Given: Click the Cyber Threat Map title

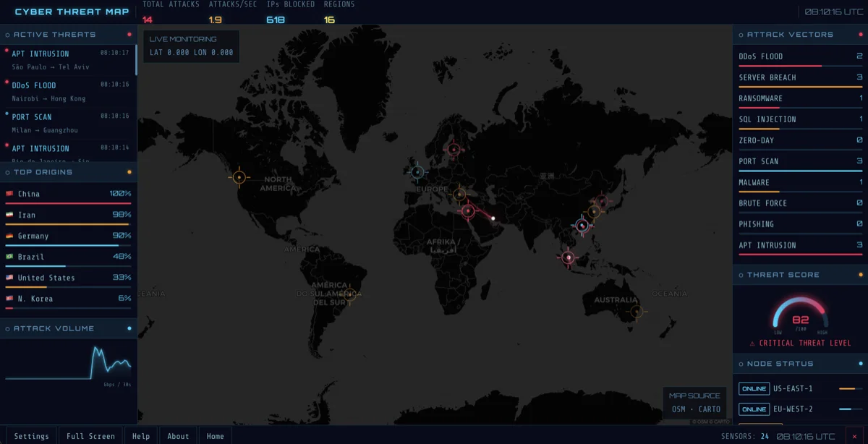Looking at the screenshot, I should (72, 12).
